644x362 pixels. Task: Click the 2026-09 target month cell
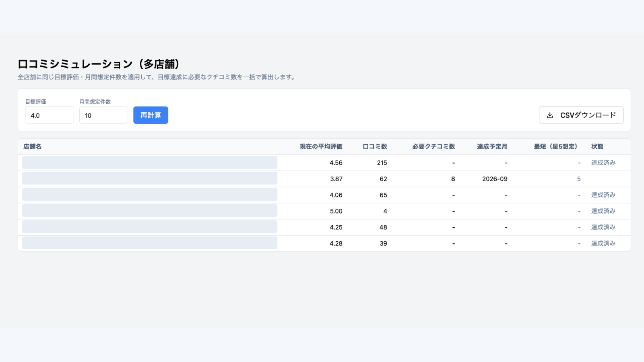495,179
